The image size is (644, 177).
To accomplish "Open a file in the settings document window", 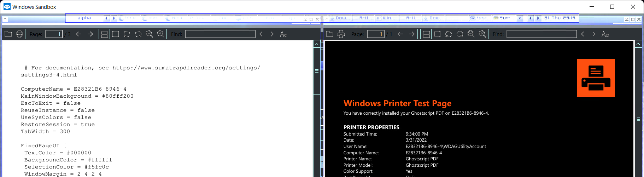I will [8, 34].
